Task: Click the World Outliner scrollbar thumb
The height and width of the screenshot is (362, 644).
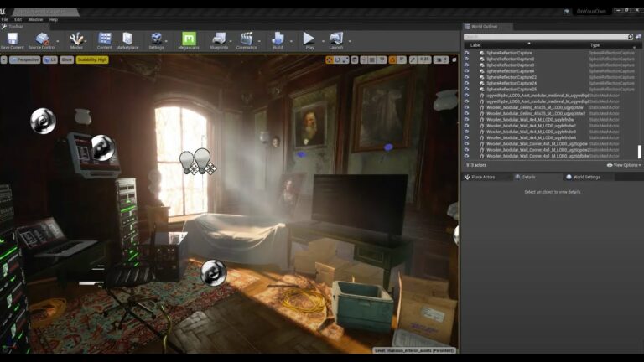Action: pyautogui.click(x=639, y=152)
